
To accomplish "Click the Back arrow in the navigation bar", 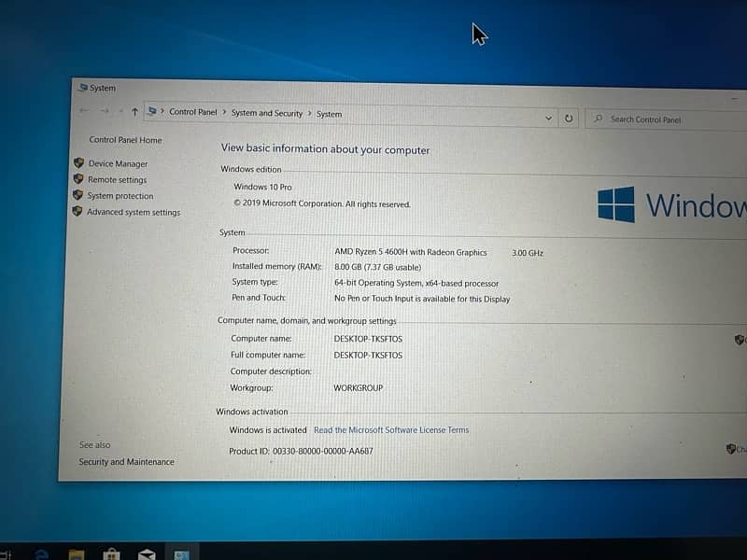I will tap(84, 111).
